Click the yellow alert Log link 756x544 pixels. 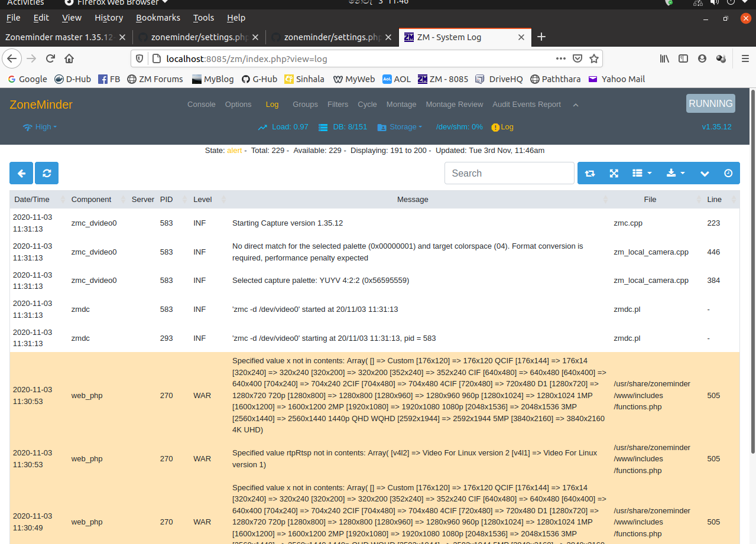tap(502, 127)
